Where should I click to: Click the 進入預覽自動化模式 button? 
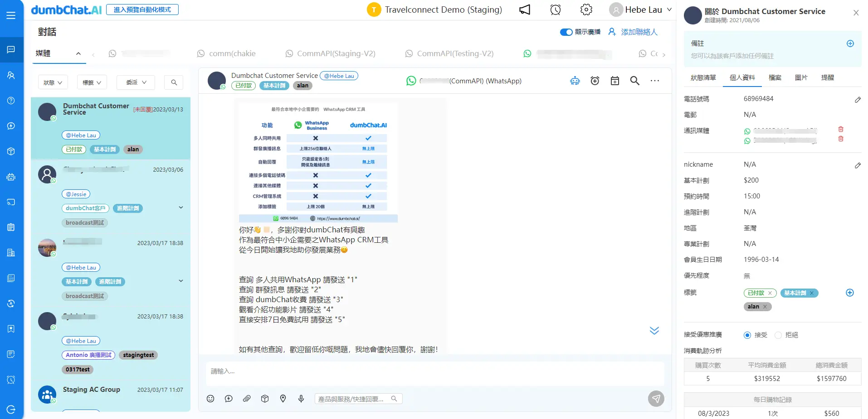pyautogui.click(x=142, y=10)
